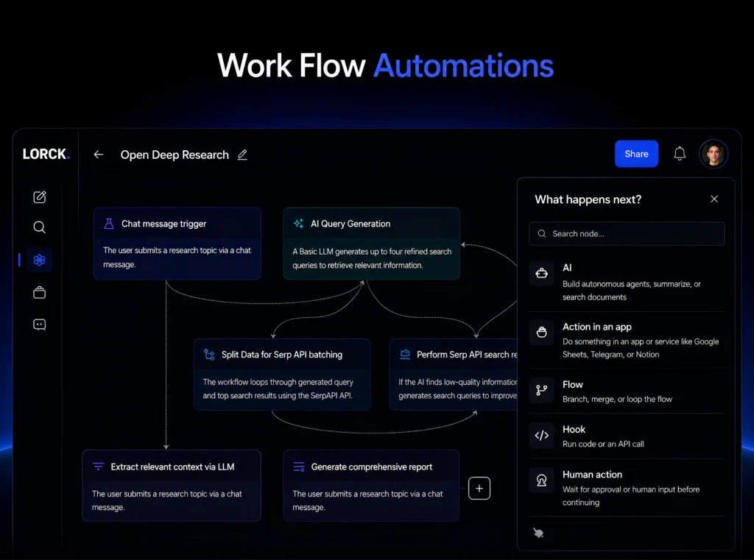Click the list icon on Generate comprehensive report
Screen dimensions: 754x560
click(x=299, y=467)
